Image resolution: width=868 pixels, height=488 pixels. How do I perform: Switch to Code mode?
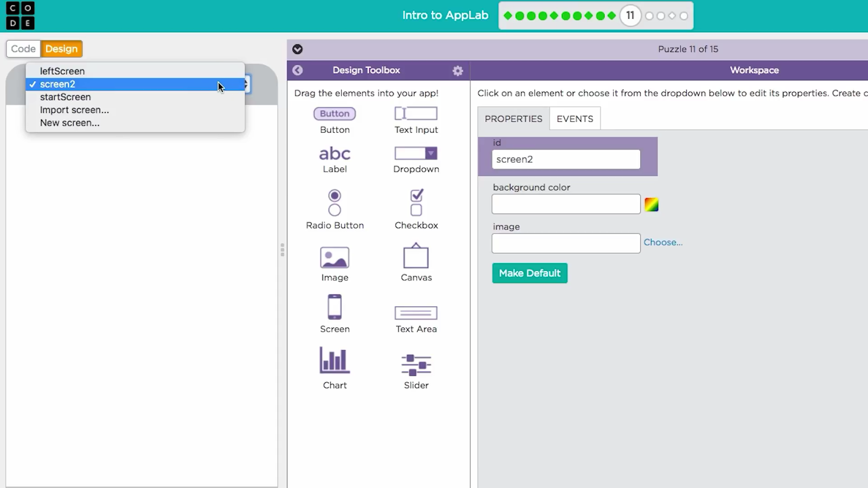(x=23, y=49)
